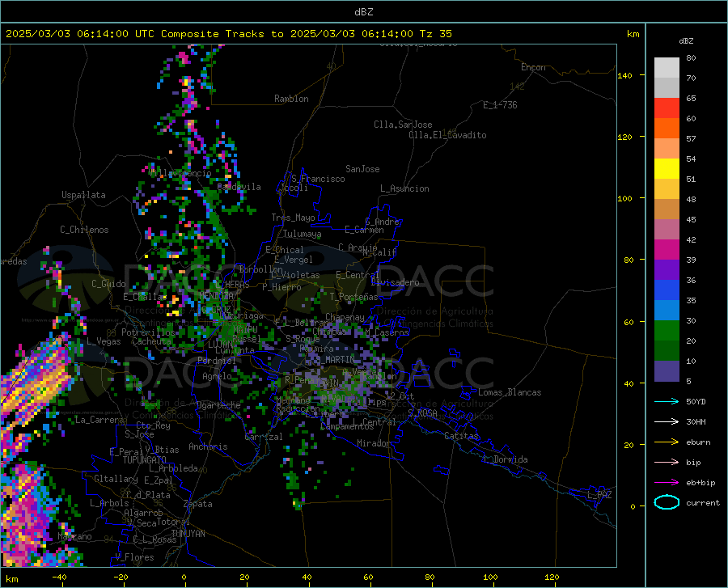Viewport: 728px width, 588px height.
Task: Click the 'Anchoris' place label
Action: (x=208, y=446)
